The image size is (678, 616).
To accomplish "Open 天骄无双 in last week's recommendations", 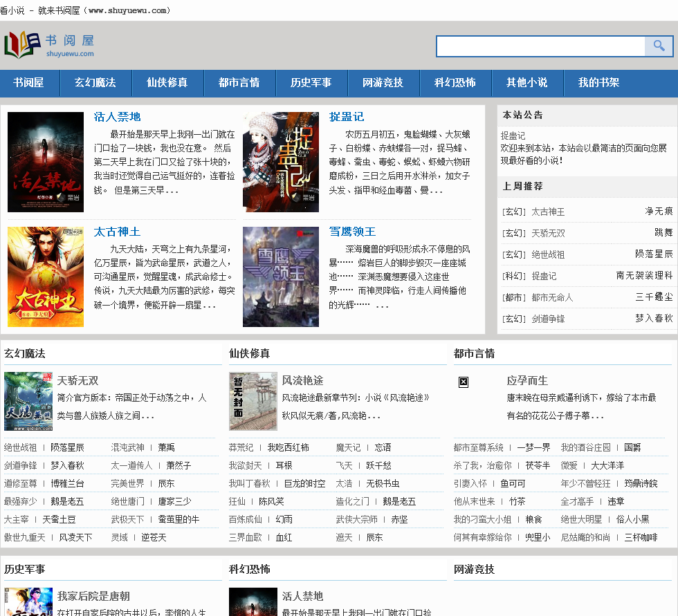I will (548, 233).
